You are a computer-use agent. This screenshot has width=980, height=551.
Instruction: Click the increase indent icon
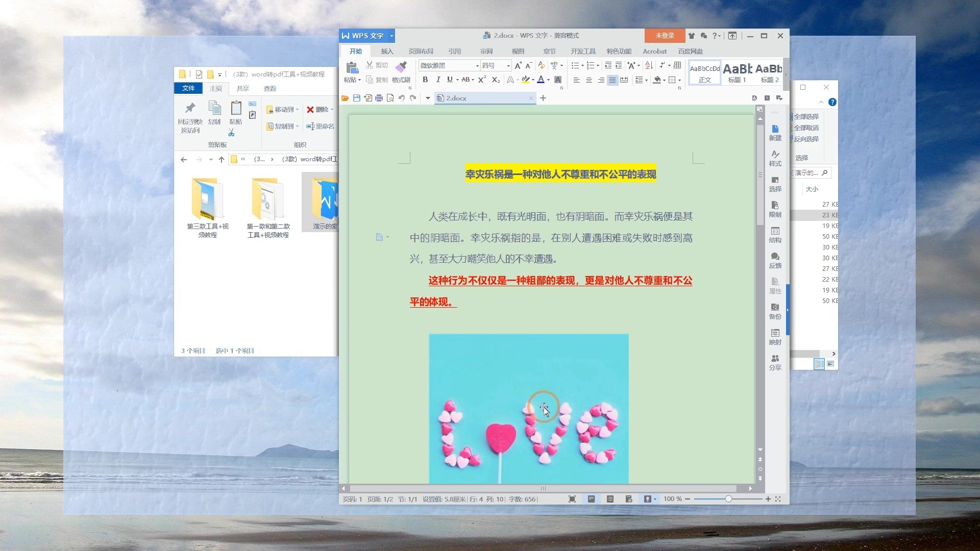[x=619, y=65]
